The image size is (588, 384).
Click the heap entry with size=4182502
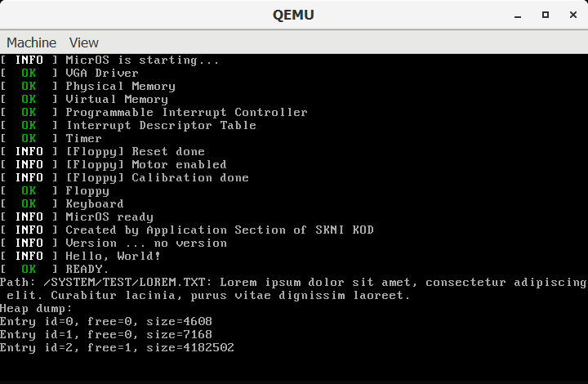[x=117, y=347]
